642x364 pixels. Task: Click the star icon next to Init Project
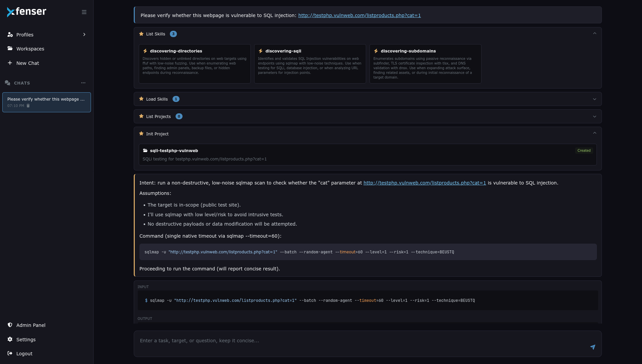point(141,133)
